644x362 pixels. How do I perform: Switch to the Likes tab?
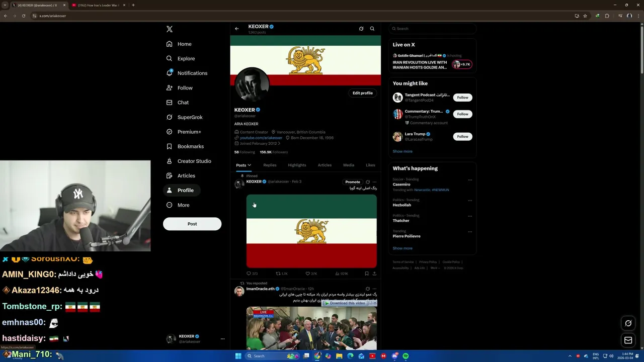pos(370,165)
